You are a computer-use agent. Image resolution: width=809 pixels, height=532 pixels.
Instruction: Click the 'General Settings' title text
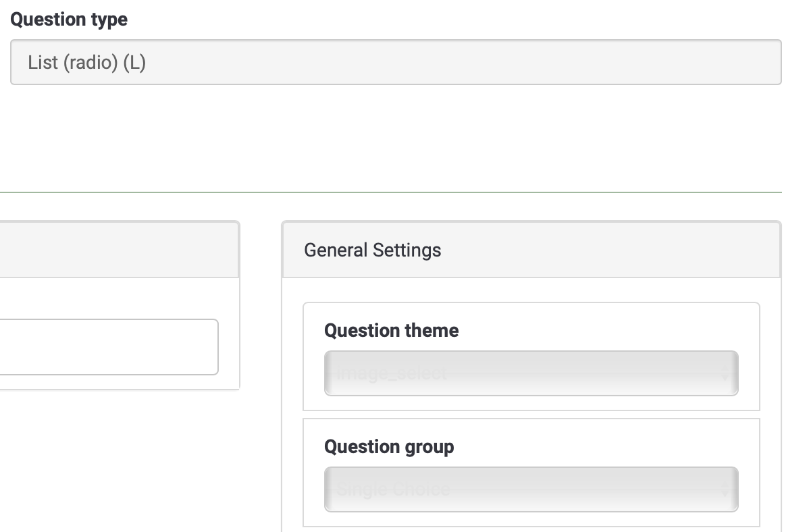point(373,250)
